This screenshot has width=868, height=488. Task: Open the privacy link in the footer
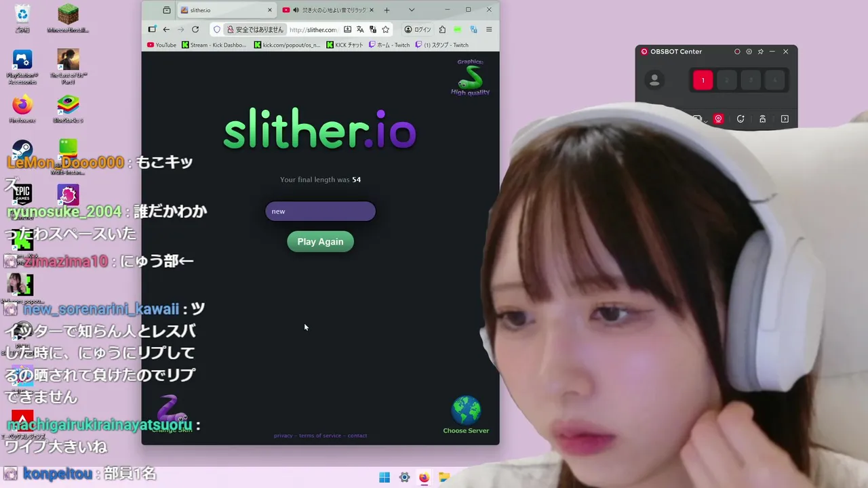(283, 436)
